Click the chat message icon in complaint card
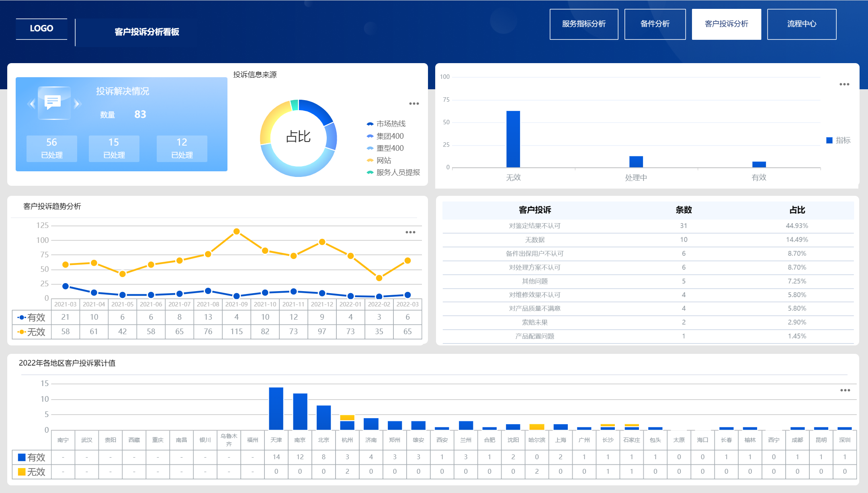The height and width of the screenshot is (493, 868). tap(53, 103)
